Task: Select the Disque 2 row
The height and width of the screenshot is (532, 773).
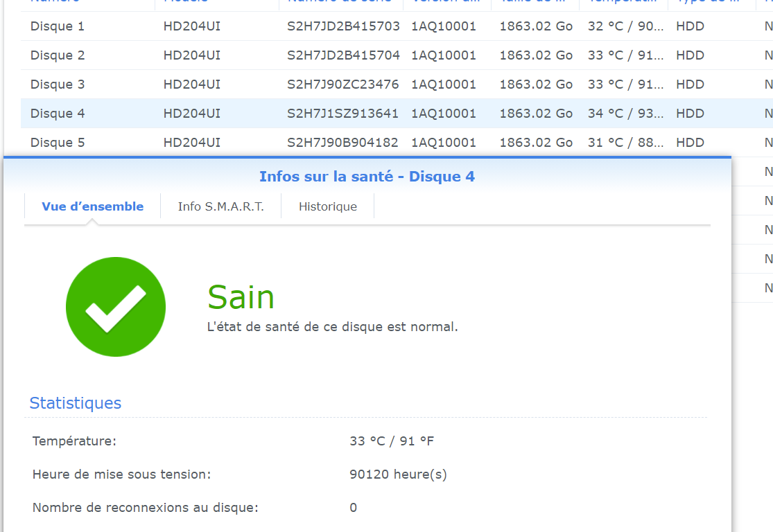Action: 397,55
